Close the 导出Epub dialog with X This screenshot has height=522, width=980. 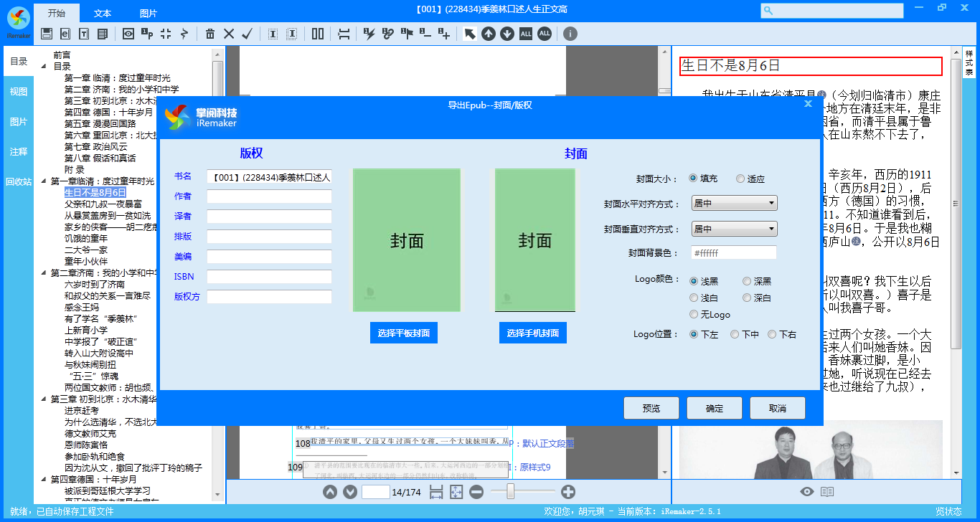809,104
